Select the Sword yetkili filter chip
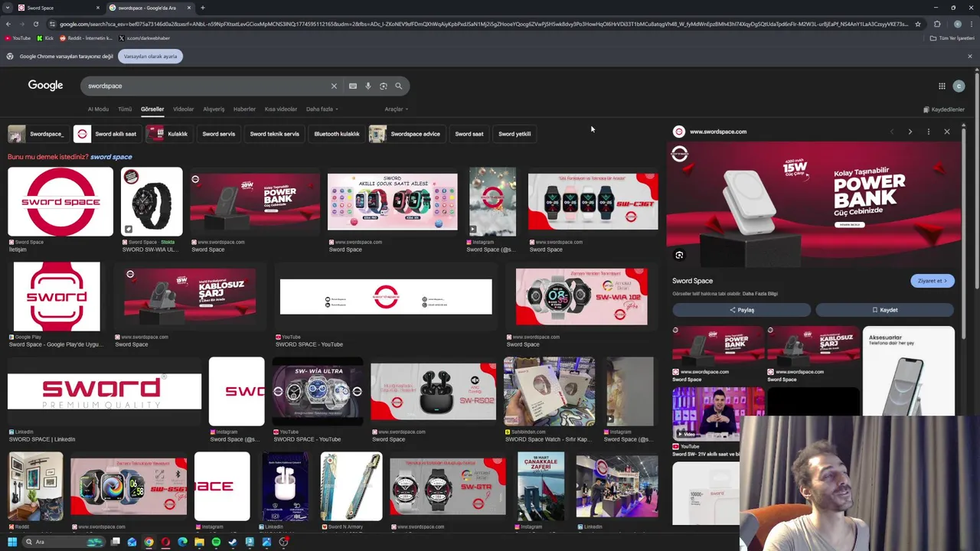 [514, 134]
